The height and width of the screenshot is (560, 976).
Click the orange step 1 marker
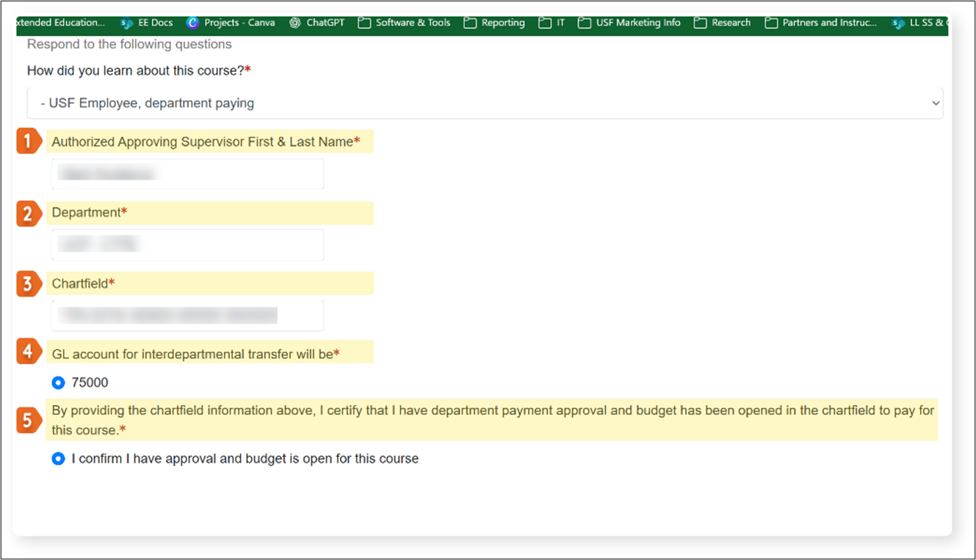pos(28,141)
